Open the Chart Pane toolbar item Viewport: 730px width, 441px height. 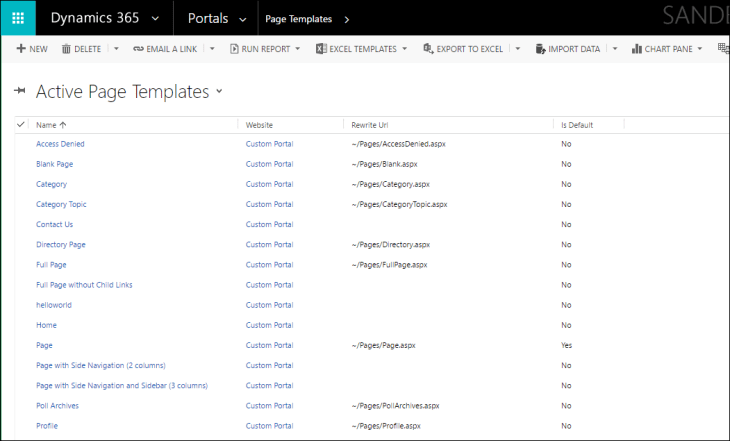(666, 49)
